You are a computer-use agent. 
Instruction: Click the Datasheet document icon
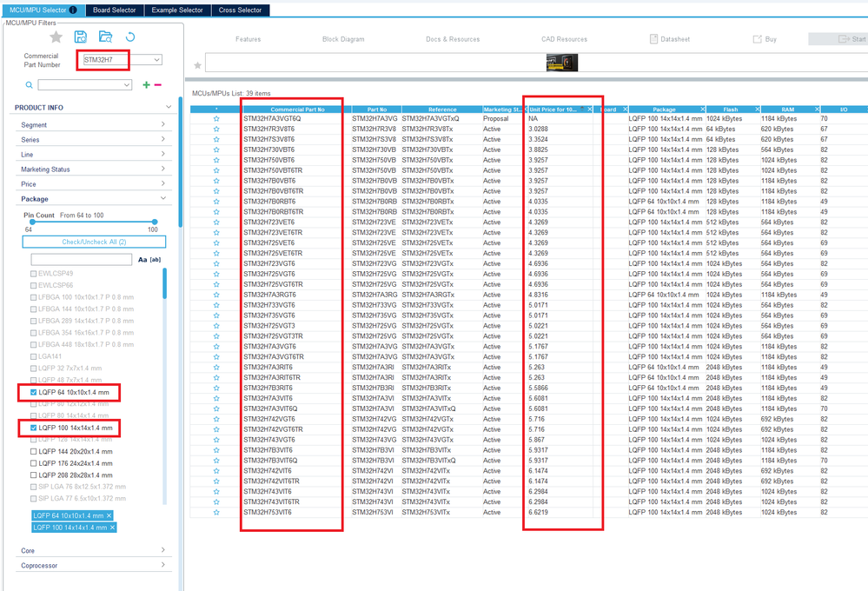click(653, 39)
